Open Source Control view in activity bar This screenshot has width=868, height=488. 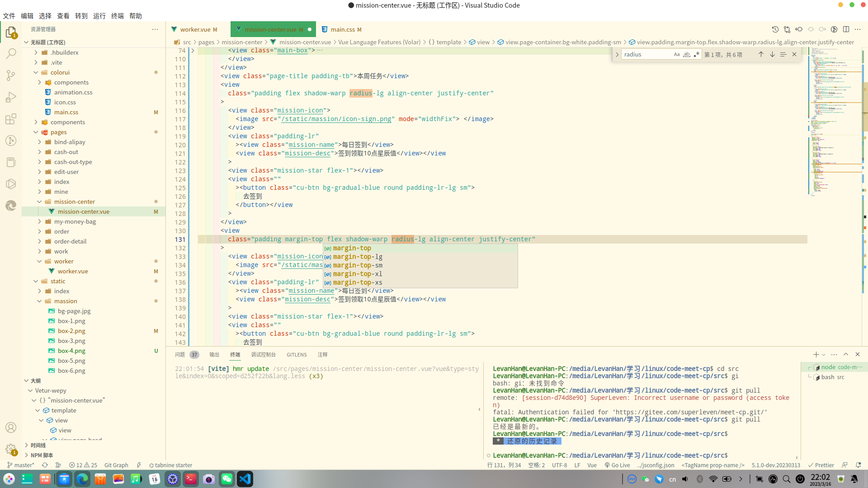(11, 75)
